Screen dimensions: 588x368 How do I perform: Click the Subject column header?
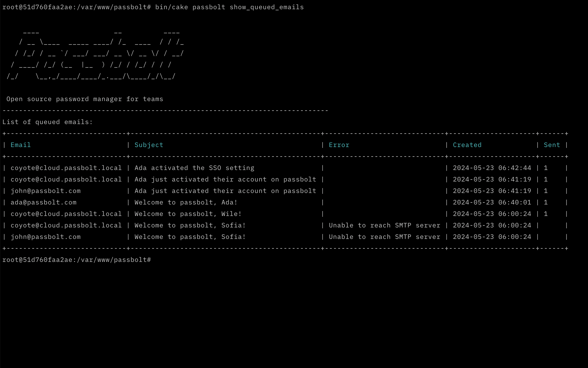(149, 144)
